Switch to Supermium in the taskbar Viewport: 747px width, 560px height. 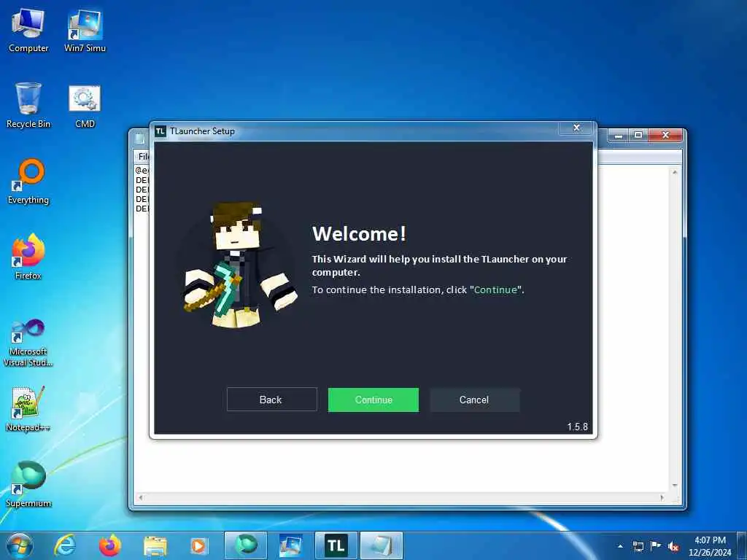(x=245, y=545)
